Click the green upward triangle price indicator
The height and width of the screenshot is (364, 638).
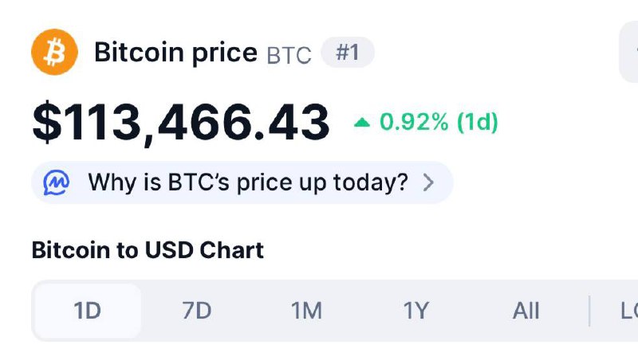pos(362,123)
